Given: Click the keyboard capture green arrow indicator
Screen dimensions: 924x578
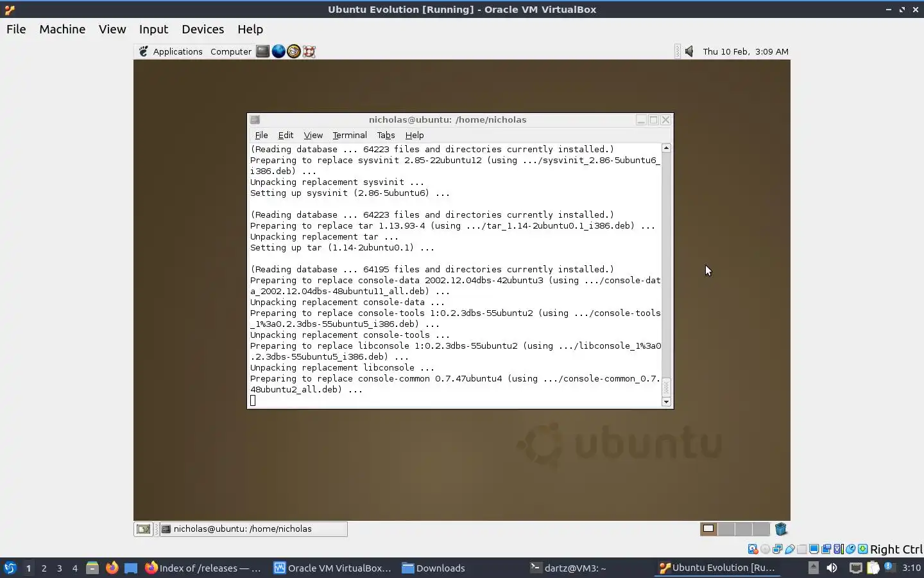Looking at the screenshot, I should tap(862, 549).
